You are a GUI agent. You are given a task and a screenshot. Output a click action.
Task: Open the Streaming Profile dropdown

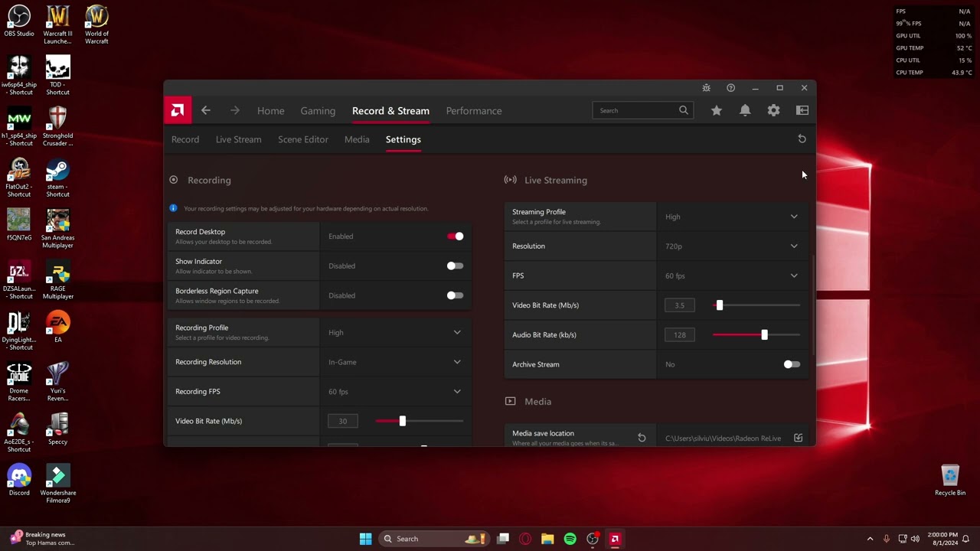click(732, 217)
